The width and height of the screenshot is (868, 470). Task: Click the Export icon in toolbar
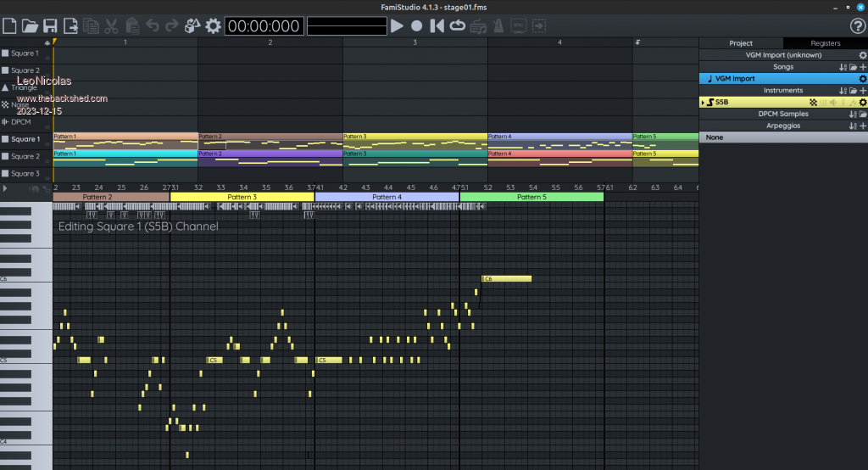click(x=70, y=25)
